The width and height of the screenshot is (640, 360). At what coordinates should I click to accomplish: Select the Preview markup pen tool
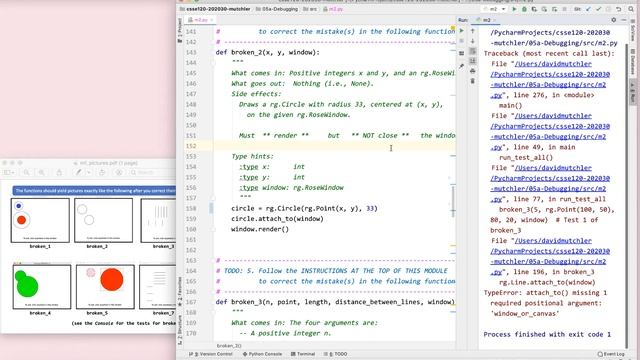tap(79, 173)
